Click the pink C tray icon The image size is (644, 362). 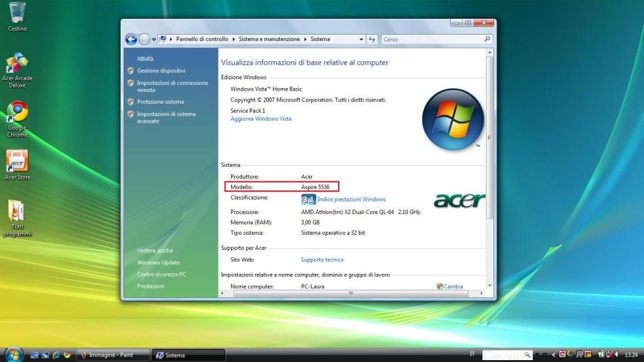562,354
